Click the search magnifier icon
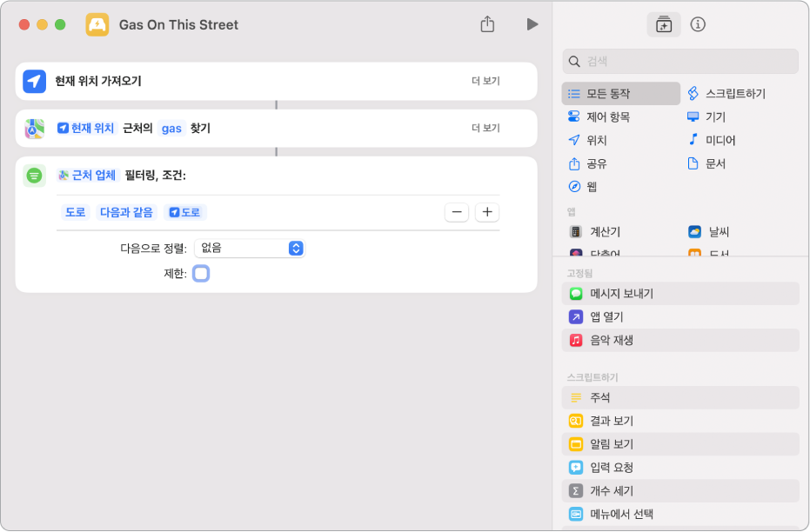Image resolution: width=810 pixels, height=532 pixels. 574,62
